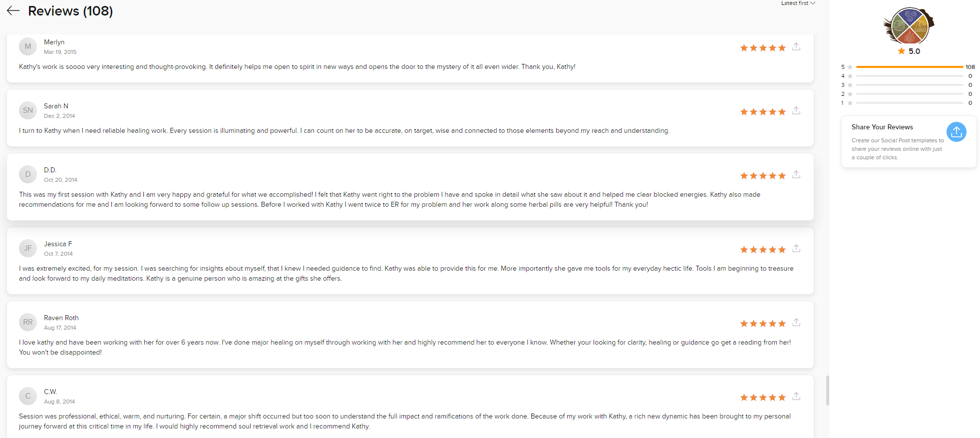Click share icon on D.D.'s review
980x438 pixels.
click(x=796, y=175)
